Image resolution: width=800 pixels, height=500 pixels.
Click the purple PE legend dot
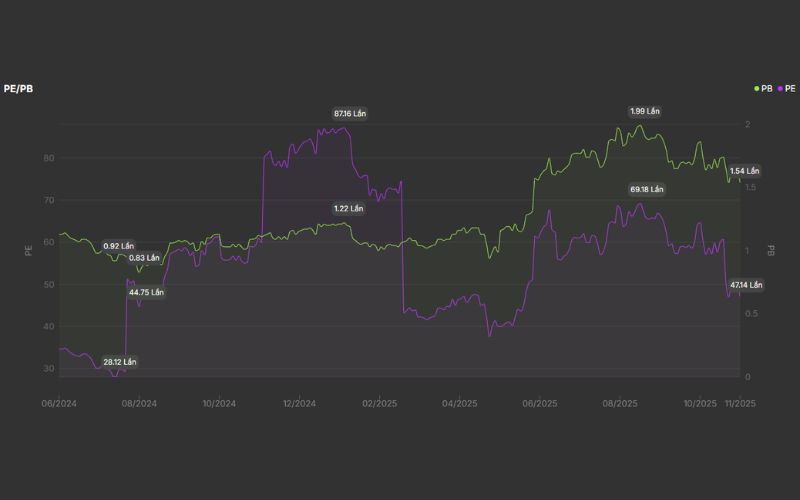click(780, 89)
